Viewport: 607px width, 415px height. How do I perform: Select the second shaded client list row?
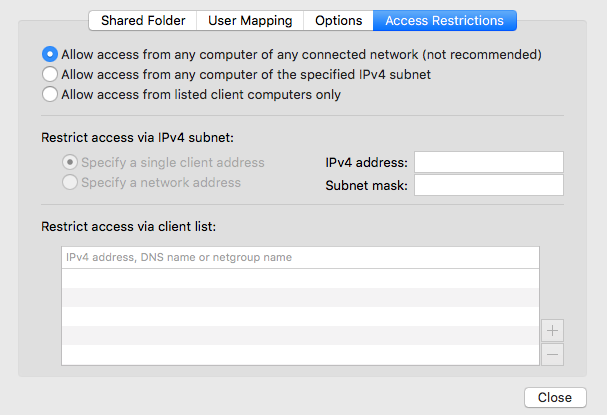pyautogui.click(x=300, y=297)
